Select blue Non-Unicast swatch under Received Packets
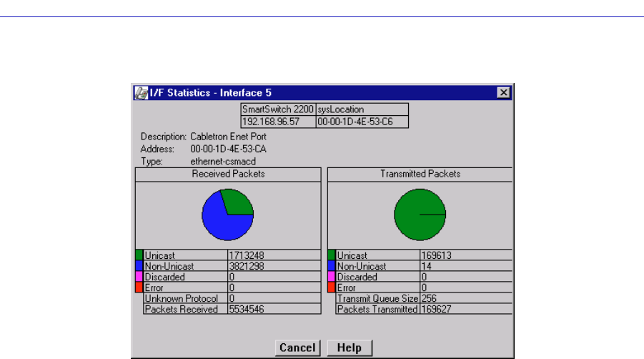Screen dimensions: 644x359 tap(139, 265)
